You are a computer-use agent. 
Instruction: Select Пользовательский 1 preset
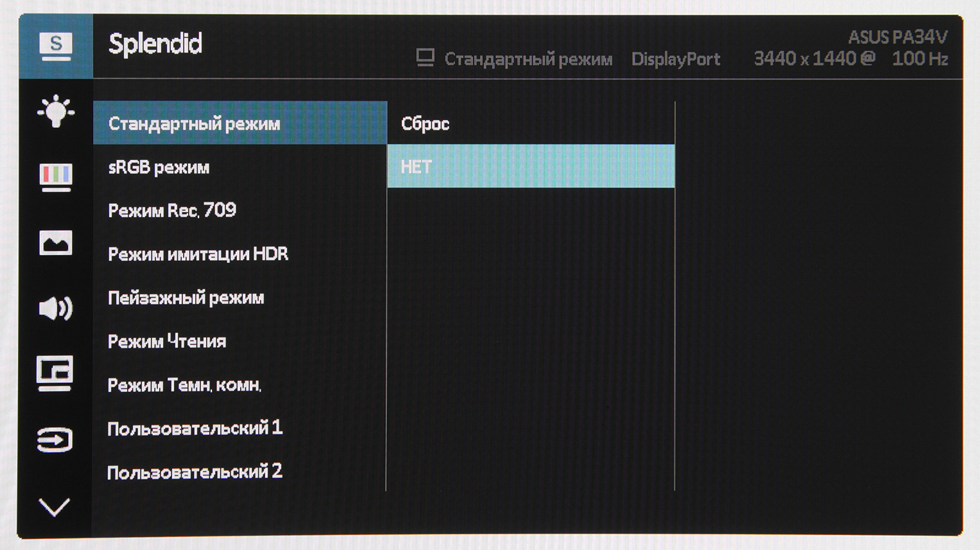click(195, 429)
